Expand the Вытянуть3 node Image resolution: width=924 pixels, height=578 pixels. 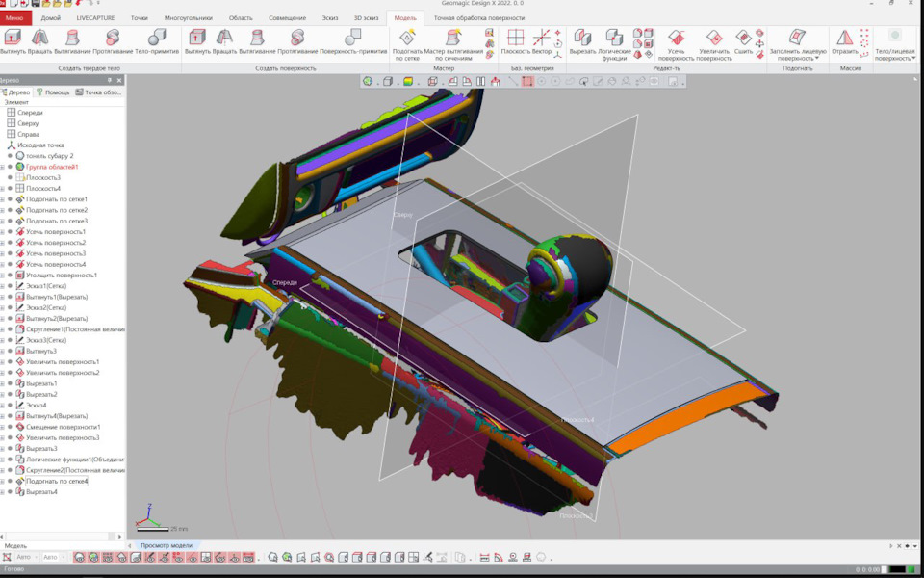click(x=2, y=351)
